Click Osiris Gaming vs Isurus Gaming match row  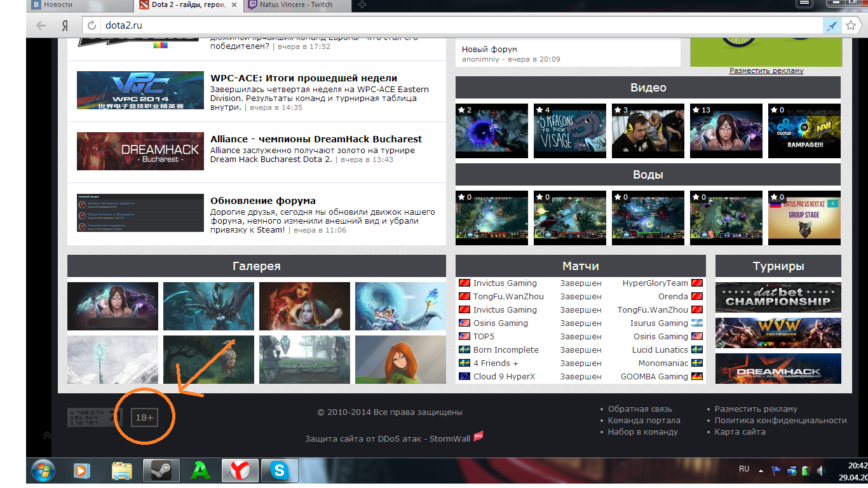point(581,323)
